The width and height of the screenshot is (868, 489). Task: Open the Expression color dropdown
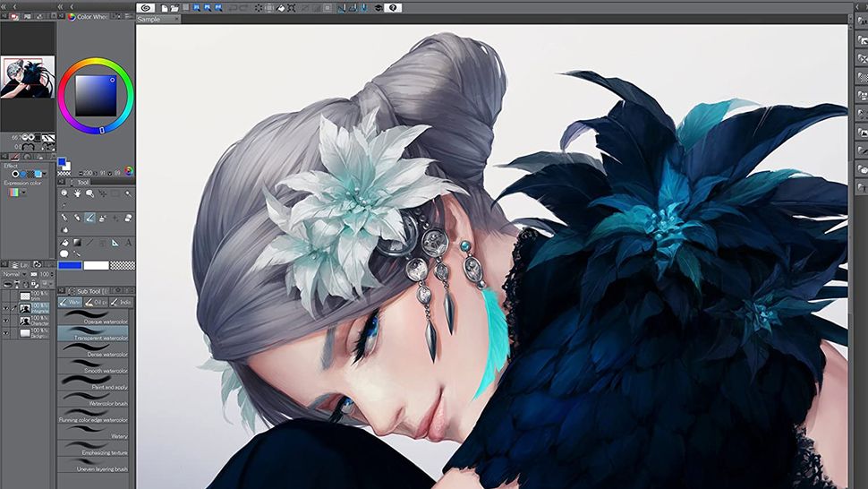tap(24, 193)
